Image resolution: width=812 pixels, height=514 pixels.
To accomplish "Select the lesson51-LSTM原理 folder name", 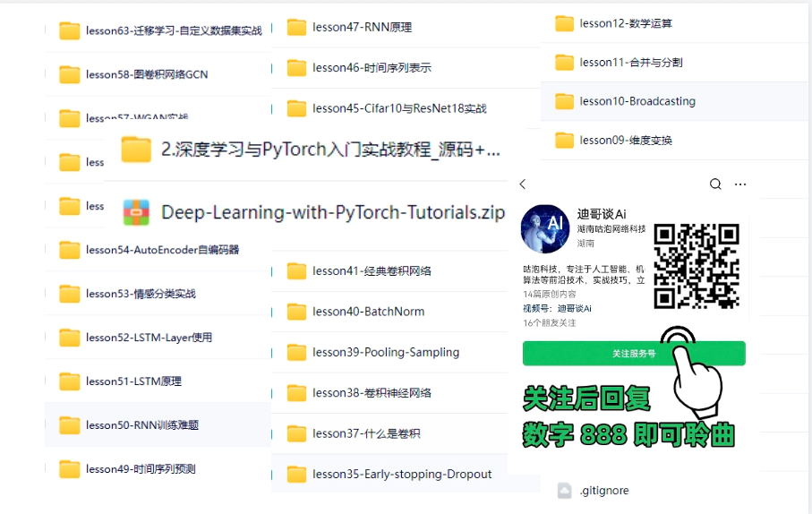I will pyautogui.click(x=133, y=381).
